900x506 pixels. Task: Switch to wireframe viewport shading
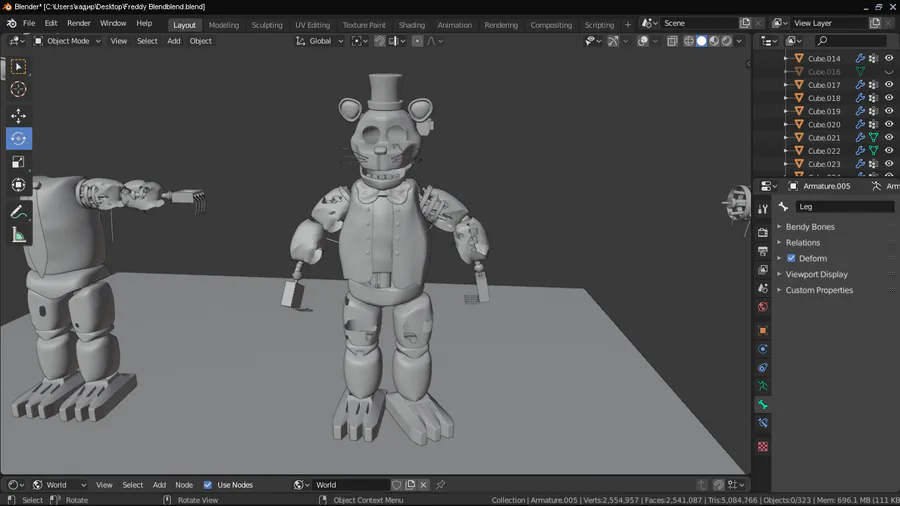pos(689,41)
